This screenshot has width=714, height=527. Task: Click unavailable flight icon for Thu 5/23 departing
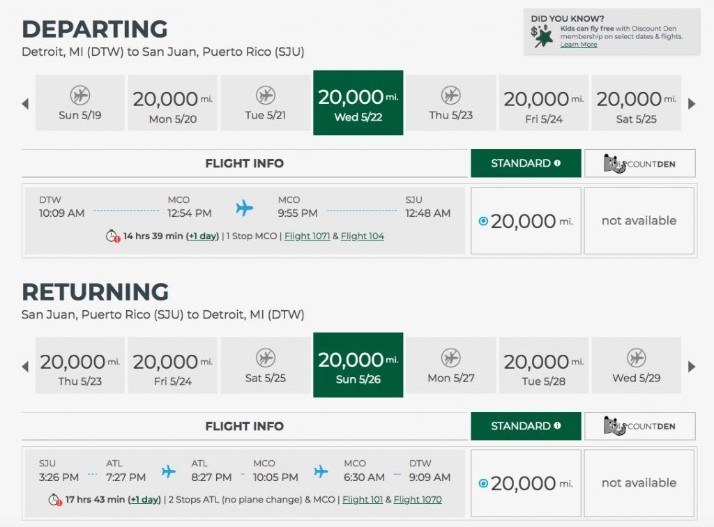(451, 95)
